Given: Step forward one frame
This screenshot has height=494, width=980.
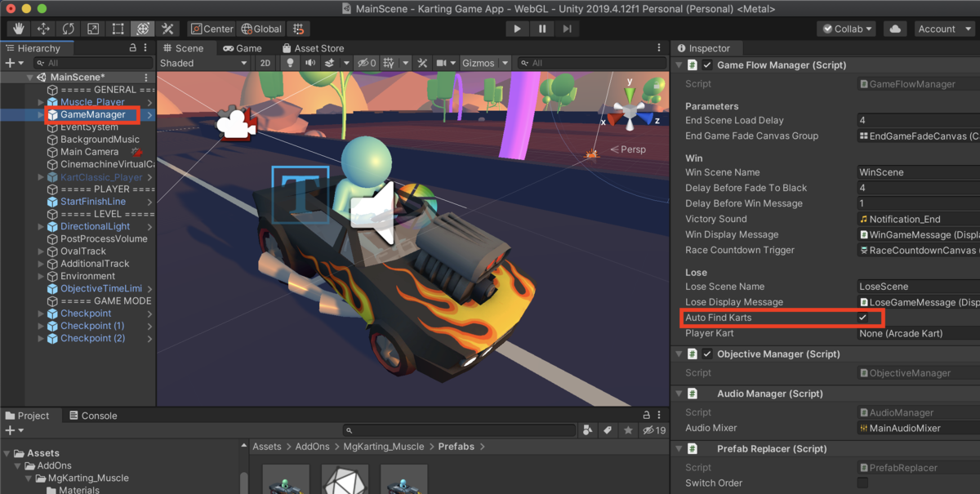Looking at the screenshot, I should [x=567, y=29].
